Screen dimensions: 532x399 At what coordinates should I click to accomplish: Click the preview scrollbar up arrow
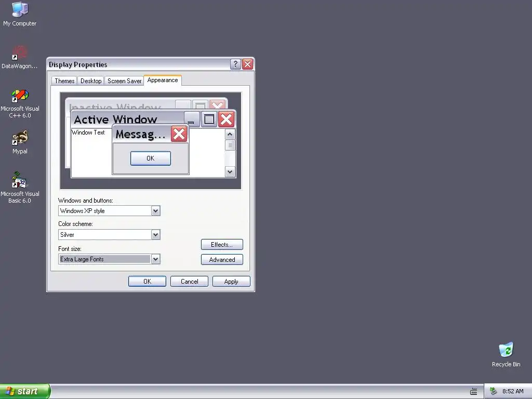pos(230,135)
